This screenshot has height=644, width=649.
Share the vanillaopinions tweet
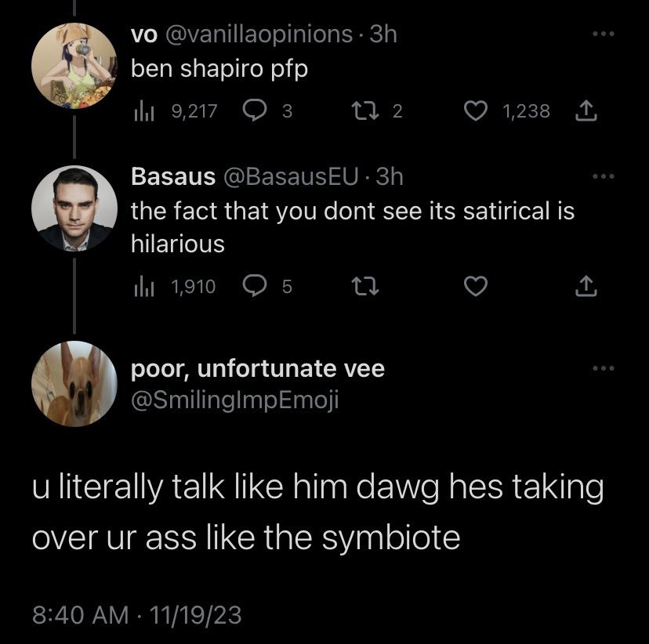pos(586,112)
